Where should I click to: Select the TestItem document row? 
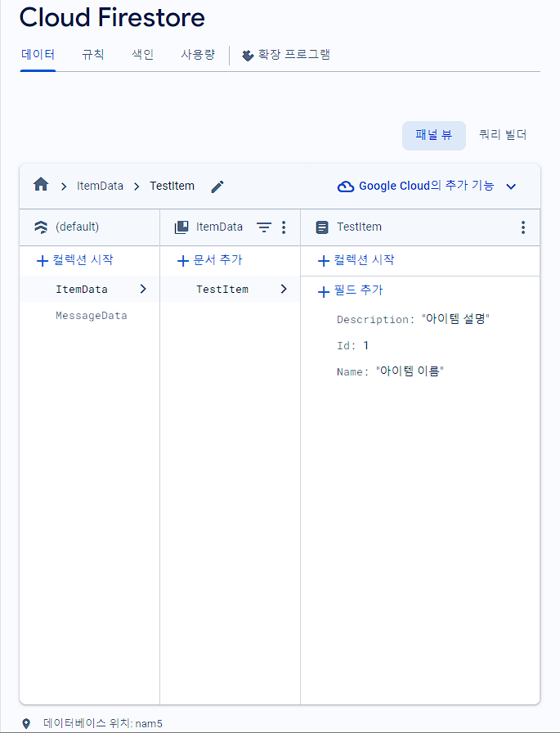(231, 289)
